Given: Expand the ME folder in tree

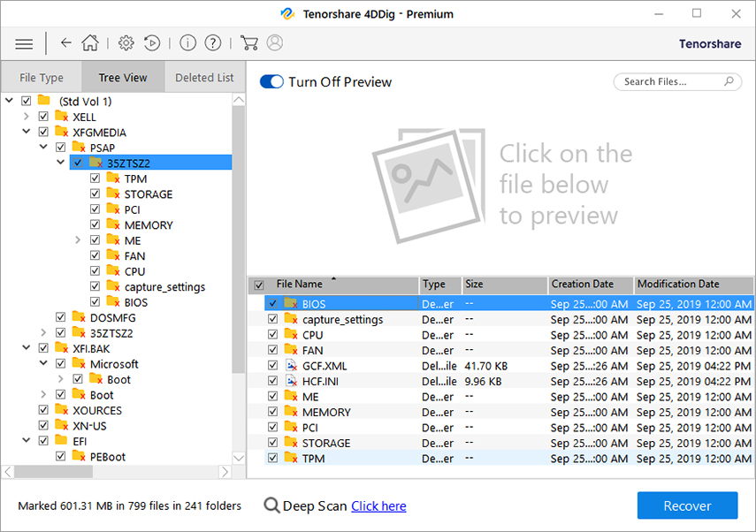Looking at the screenshot, I should point(78,239).
